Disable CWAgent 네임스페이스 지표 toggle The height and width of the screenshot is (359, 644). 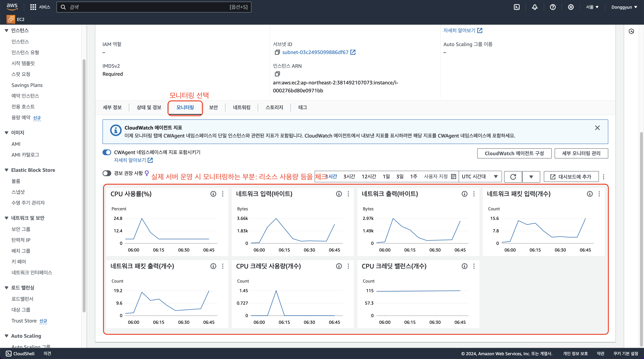[x=107, y=152]
